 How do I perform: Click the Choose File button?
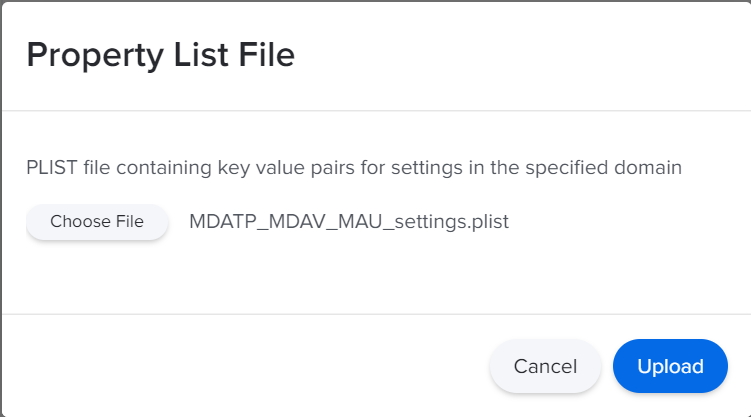[x=97, y=222]
